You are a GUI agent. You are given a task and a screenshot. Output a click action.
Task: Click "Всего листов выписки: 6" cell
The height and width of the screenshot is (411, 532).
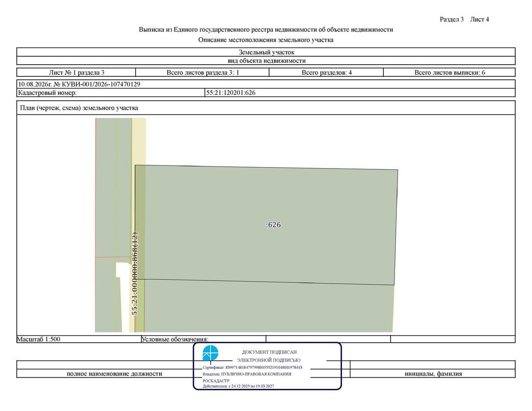[x=450, y=73]
